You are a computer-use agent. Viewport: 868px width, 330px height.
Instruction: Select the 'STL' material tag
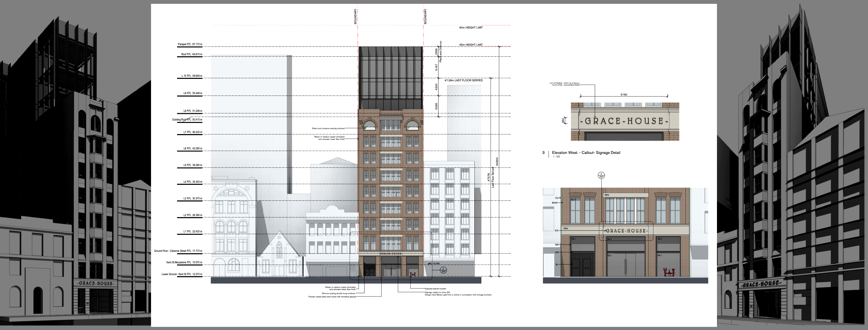click(556, 230)
